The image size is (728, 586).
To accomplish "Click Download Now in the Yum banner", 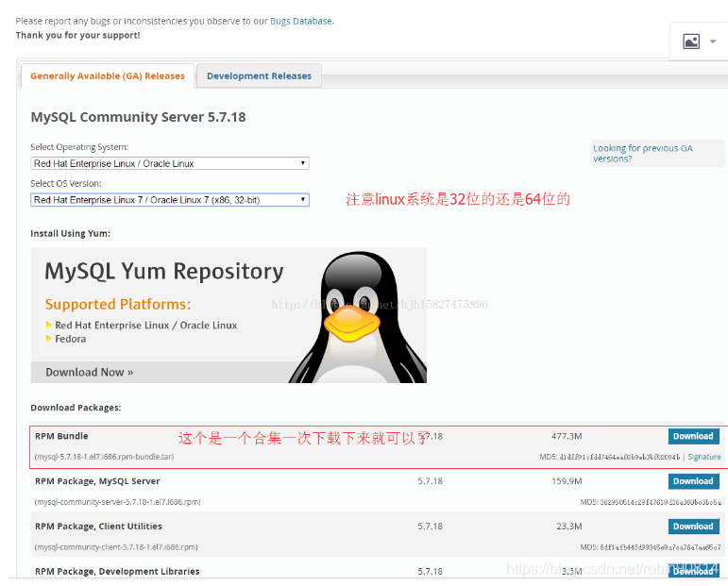I will tap(89, 372).
